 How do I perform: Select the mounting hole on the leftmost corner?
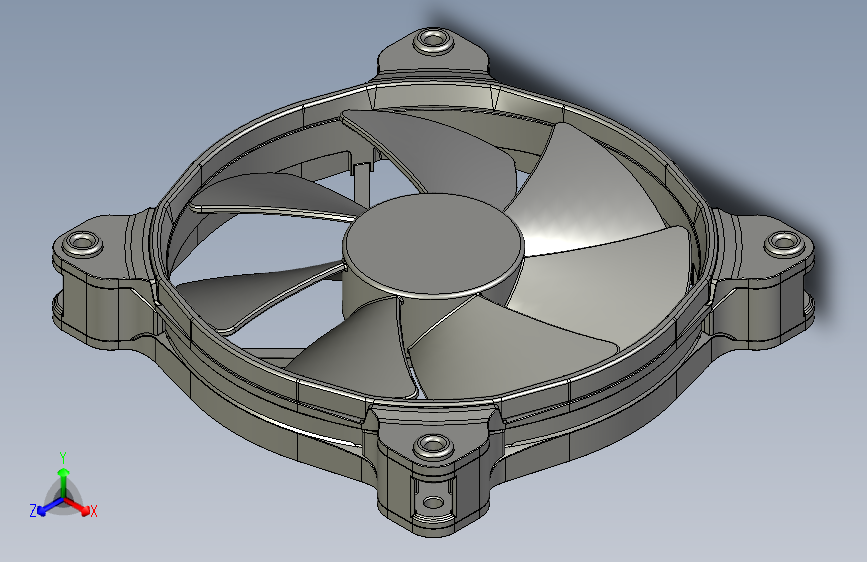(x=82, y=243)
